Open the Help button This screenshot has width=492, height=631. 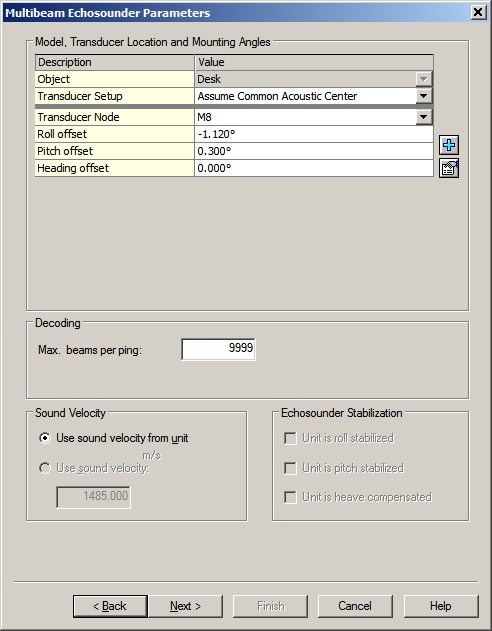tap(441, 606)
